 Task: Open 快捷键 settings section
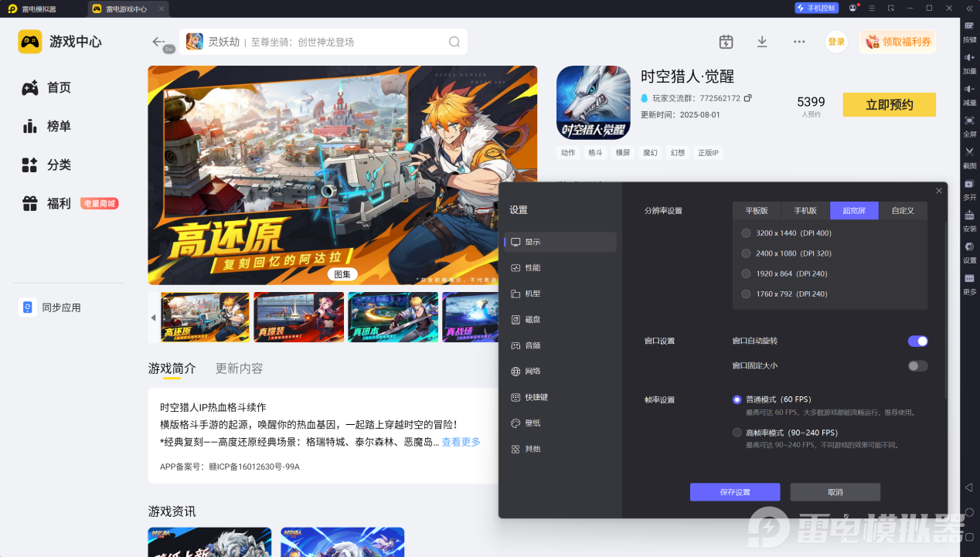click(x=560, y=397)
